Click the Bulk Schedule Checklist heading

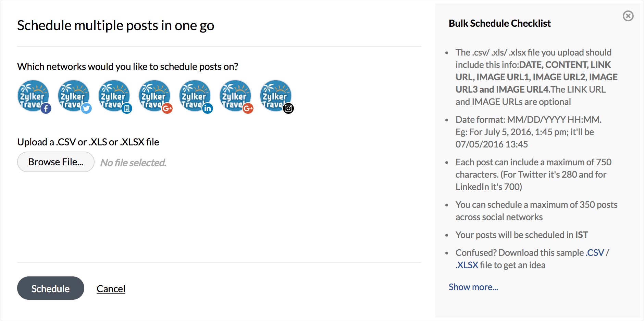[x=499, y=23]
